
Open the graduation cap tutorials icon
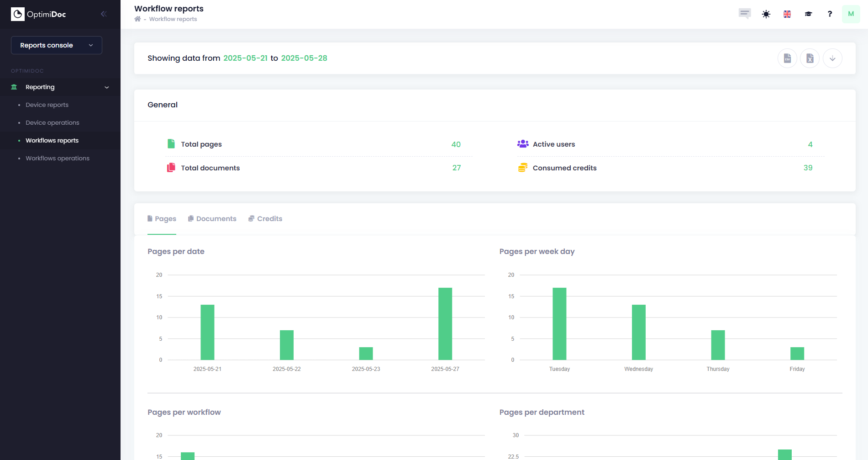pyautogui.click(x=809, y=14)
